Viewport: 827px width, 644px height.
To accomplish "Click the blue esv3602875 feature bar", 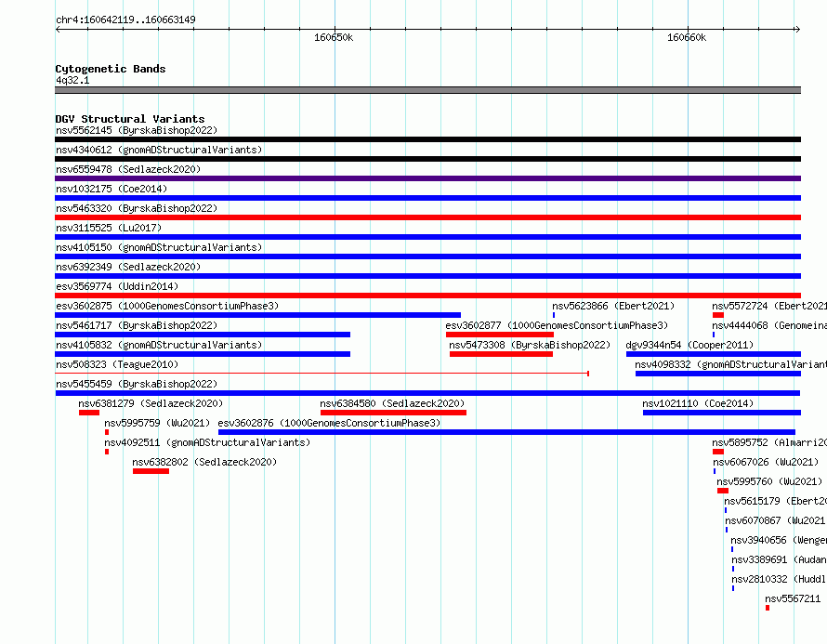I will [258, 315].
